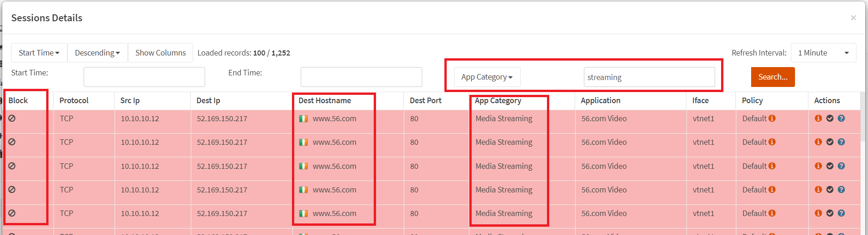
Task: Click the check-circle action icon in the fourth row
Action: [830, 190]
